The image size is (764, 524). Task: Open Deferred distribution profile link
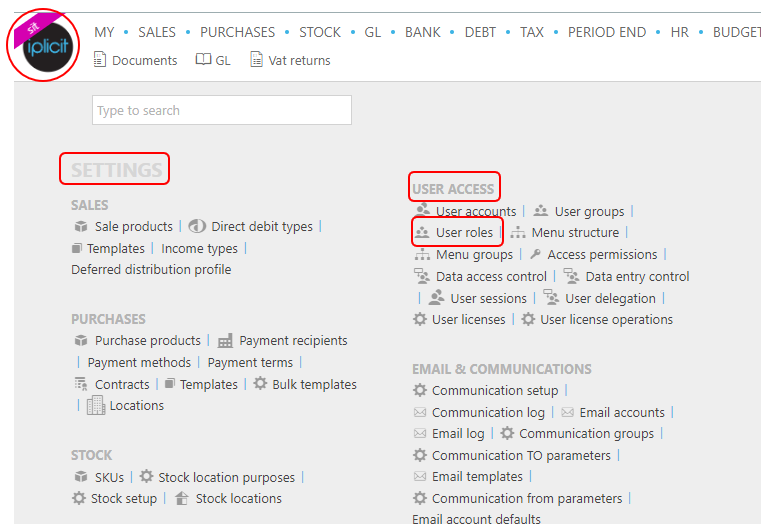coord(151,270)
